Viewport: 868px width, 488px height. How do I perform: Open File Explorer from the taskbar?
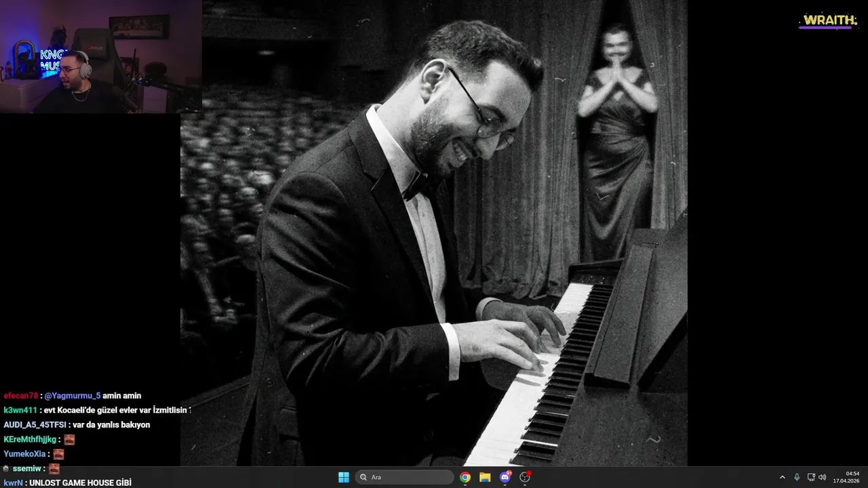tap(485, 477)
